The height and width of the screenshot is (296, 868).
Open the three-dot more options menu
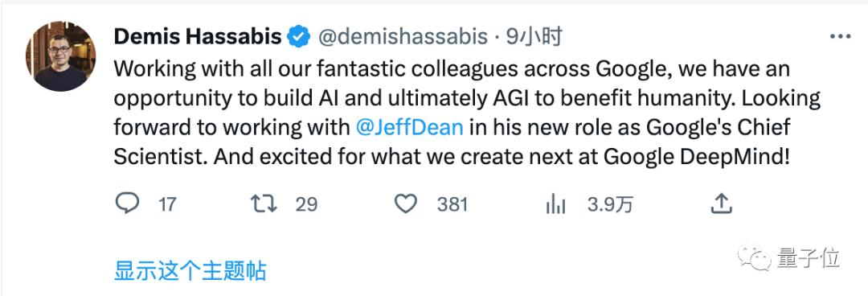[x=841, y=36]
